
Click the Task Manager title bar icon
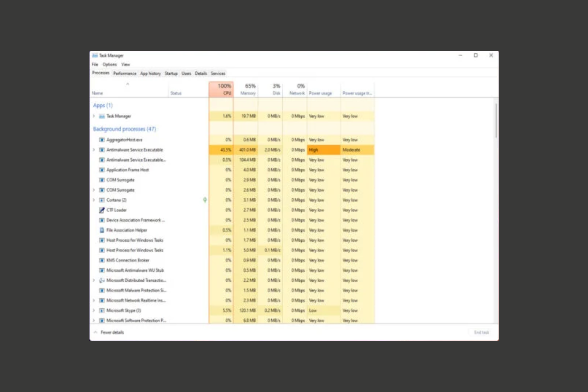coord(95,55)
